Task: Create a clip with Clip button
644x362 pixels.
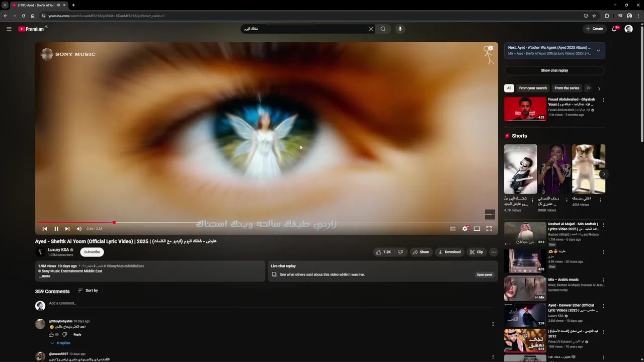Action: [x=476, y=252]
